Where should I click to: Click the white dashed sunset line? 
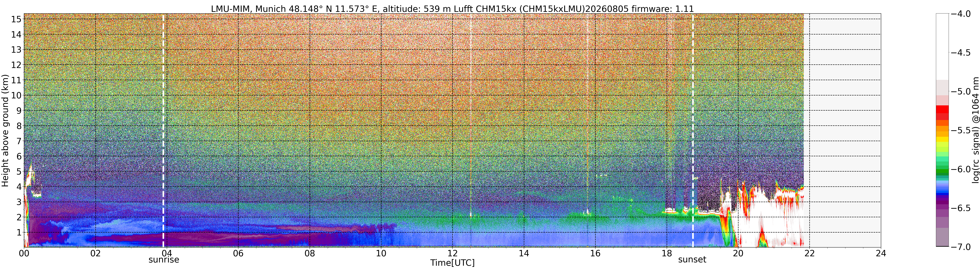click(693, 131)
